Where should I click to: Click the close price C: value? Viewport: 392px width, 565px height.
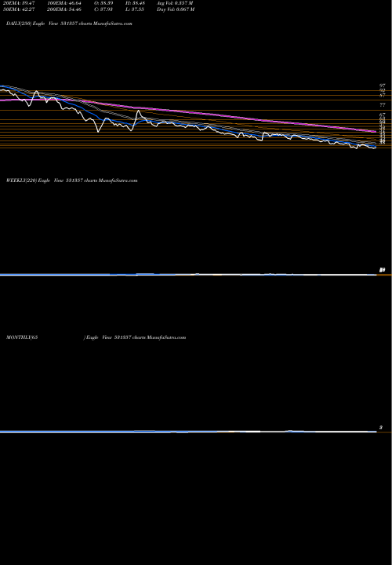[103, 9]
